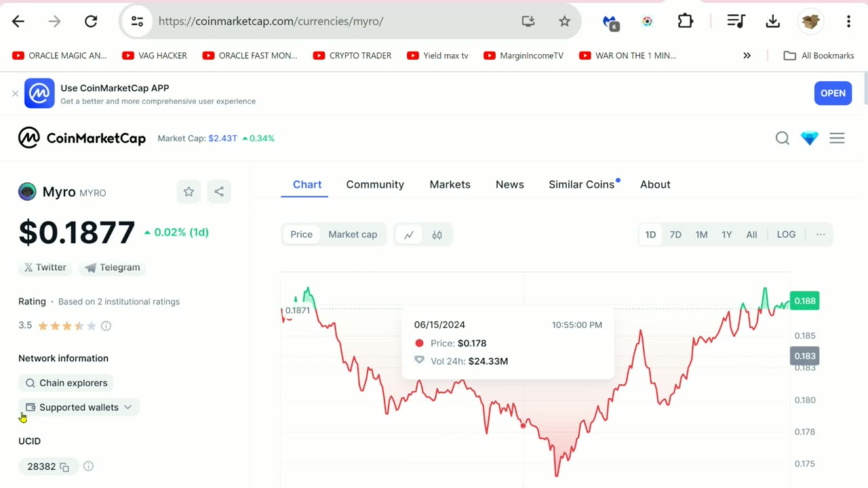Open the browser profile avatar
The image size is (868, 488).
pos(810,21)
